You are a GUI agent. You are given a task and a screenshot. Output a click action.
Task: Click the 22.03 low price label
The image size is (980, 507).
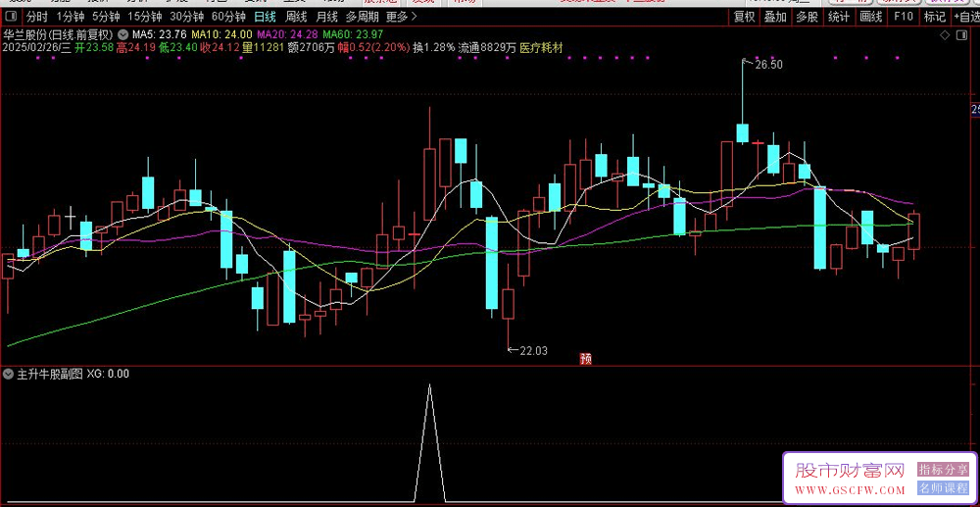534,351
